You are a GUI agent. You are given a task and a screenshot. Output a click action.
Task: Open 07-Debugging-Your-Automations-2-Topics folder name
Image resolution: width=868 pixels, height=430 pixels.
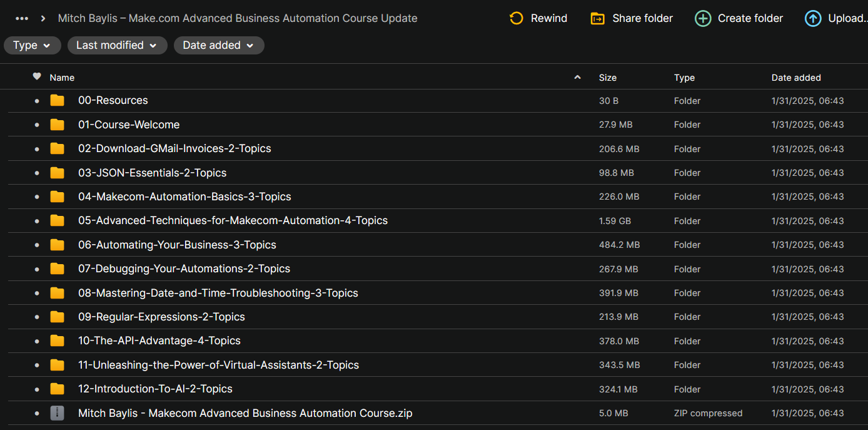[x=184, y=269]
